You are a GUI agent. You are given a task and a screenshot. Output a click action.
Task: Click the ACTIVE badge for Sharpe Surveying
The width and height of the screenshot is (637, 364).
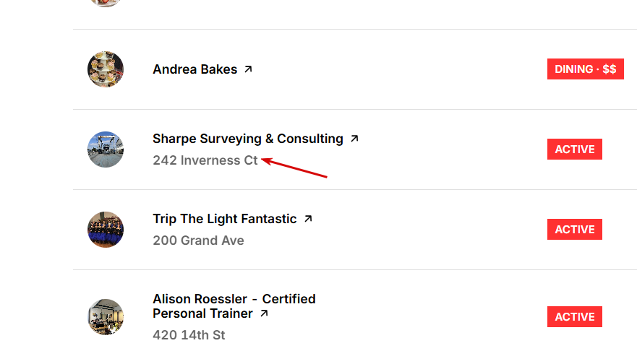pyautogui.click(x=574, y=149)
